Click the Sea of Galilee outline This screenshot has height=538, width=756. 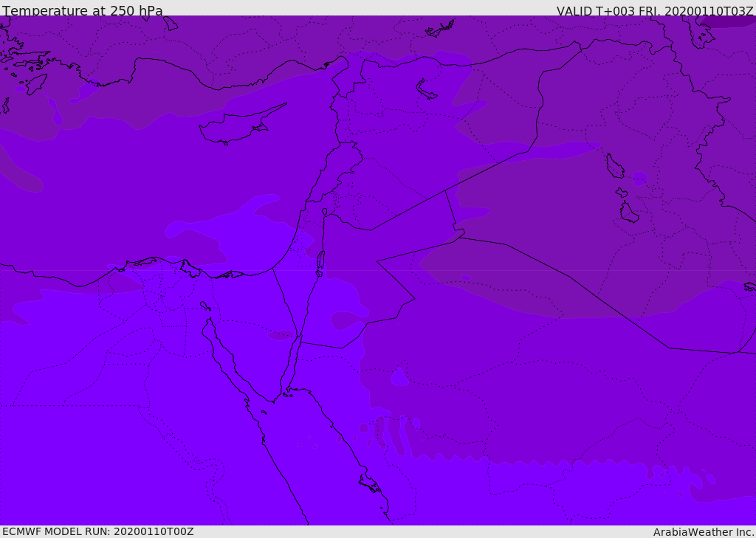coord(324,212)
